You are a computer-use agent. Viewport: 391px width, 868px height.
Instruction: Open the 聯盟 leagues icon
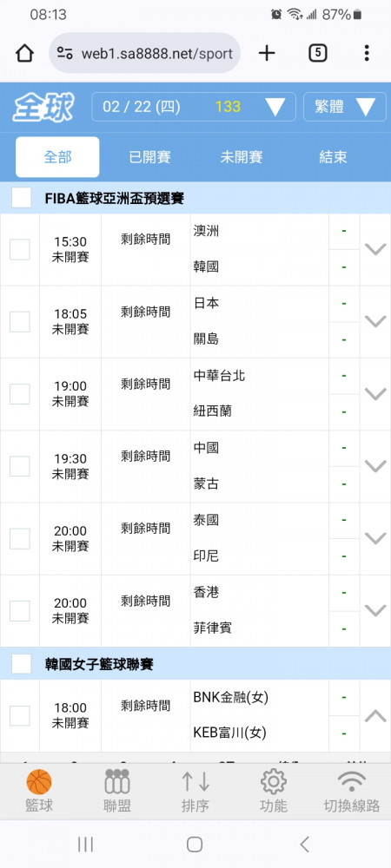point(116,782)
